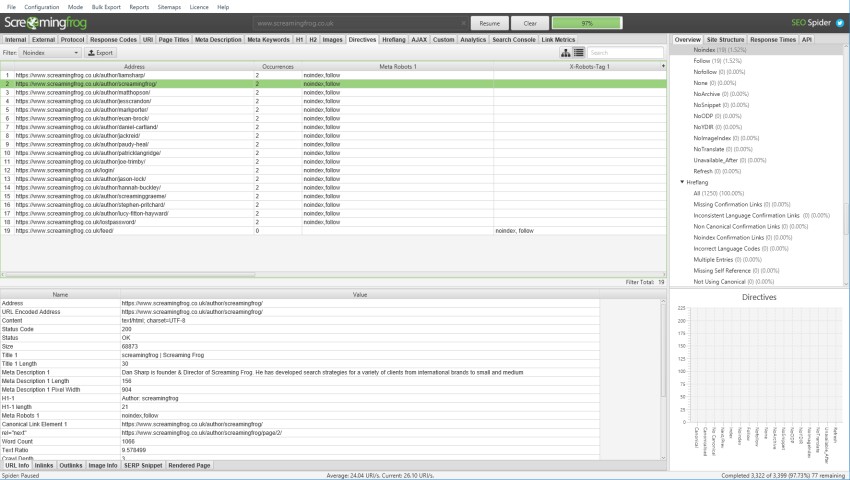Open the Help menu
The width and height of the screenshot is (850, 480).
(x=223, y=7)
